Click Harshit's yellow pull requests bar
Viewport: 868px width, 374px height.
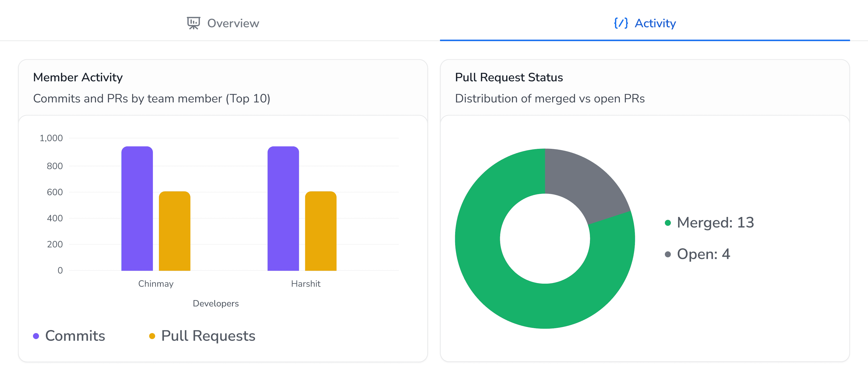(321, 233)
